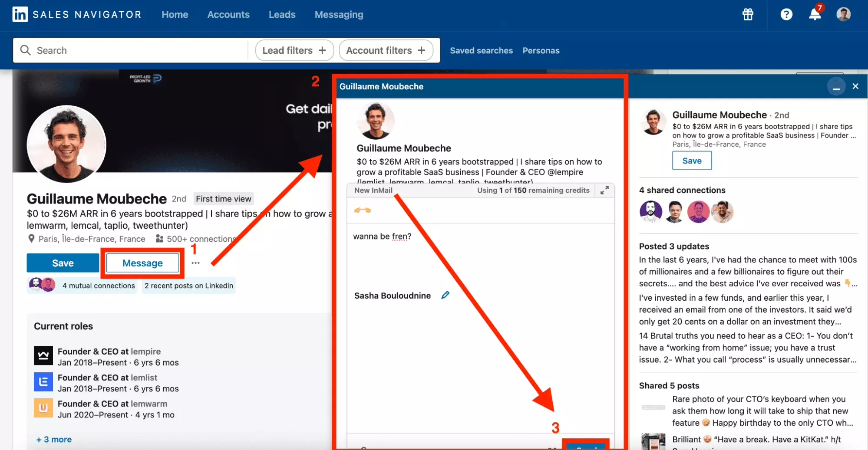View 4 mutual connections chip
This screenshot has height=450, width=868.
tap(98, 286)
